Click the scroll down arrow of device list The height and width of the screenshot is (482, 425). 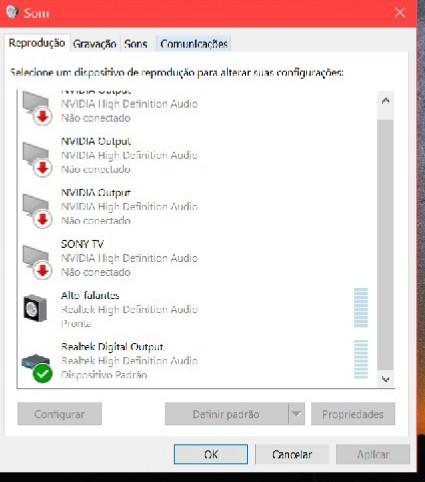[x=386, y=379]
